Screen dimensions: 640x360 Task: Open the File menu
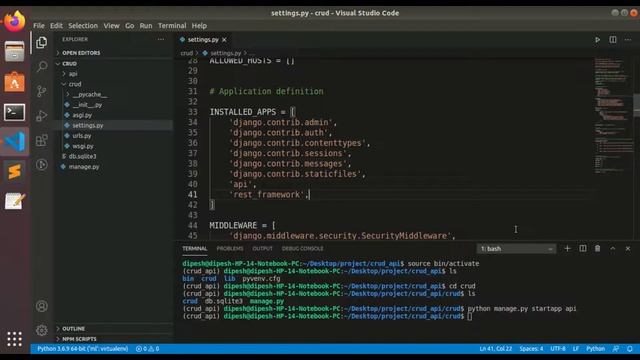39,26
